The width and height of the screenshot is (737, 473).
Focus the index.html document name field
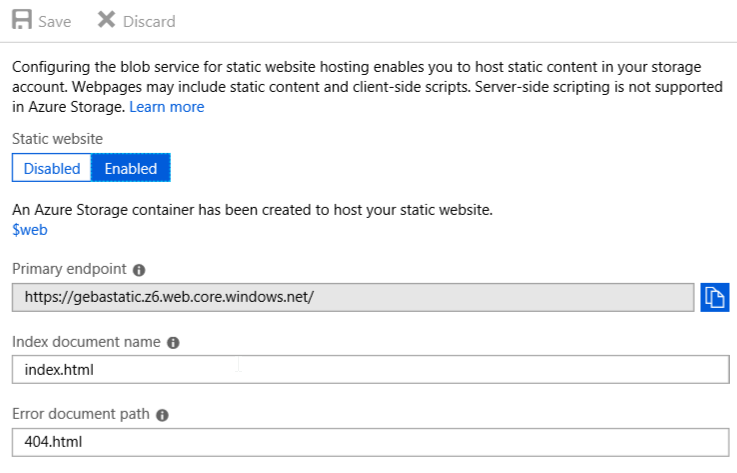[x=370, y=370]
